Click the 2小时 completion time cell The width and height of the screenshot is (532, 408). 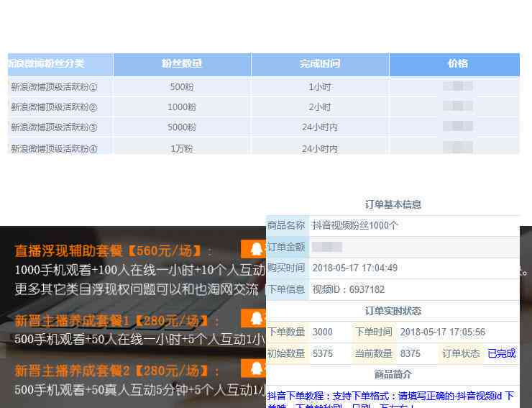tap(320, 107)
